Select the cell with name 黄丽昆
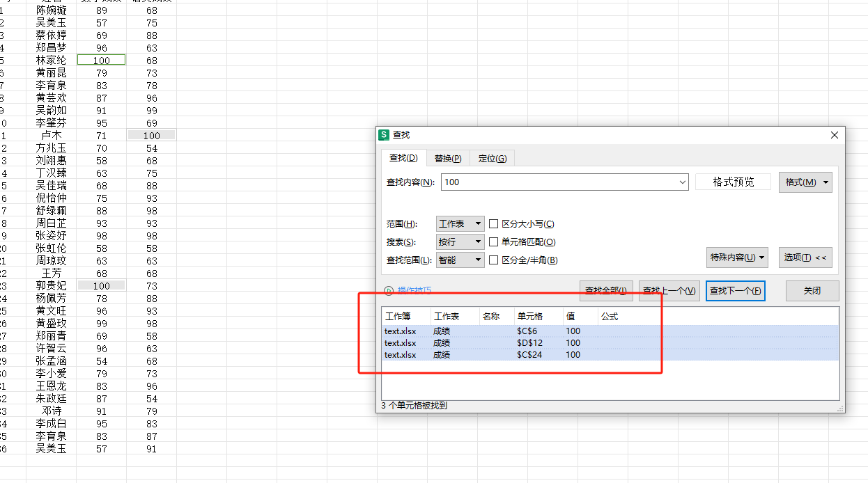The height and width of the screenshot is (483, 868). pyautogui.click(x=52, y=73)
